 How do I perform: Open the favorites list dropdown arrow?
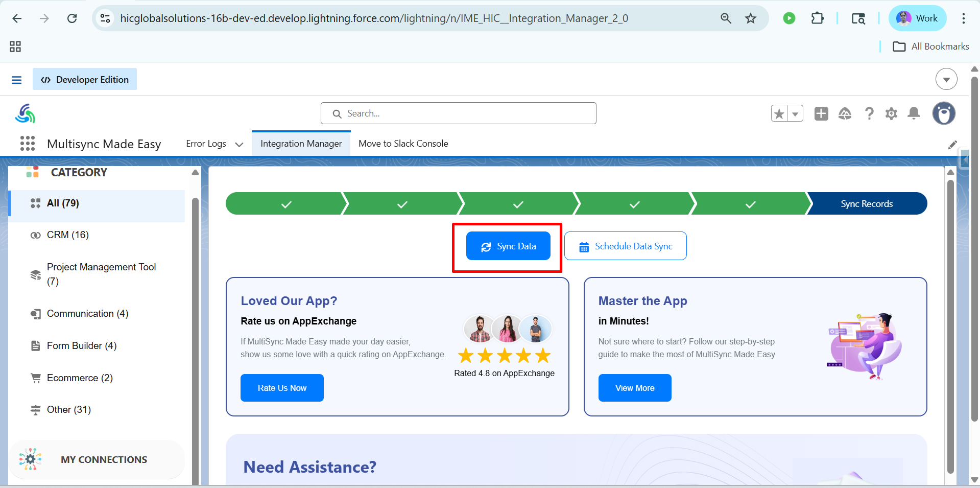point(795,113)
